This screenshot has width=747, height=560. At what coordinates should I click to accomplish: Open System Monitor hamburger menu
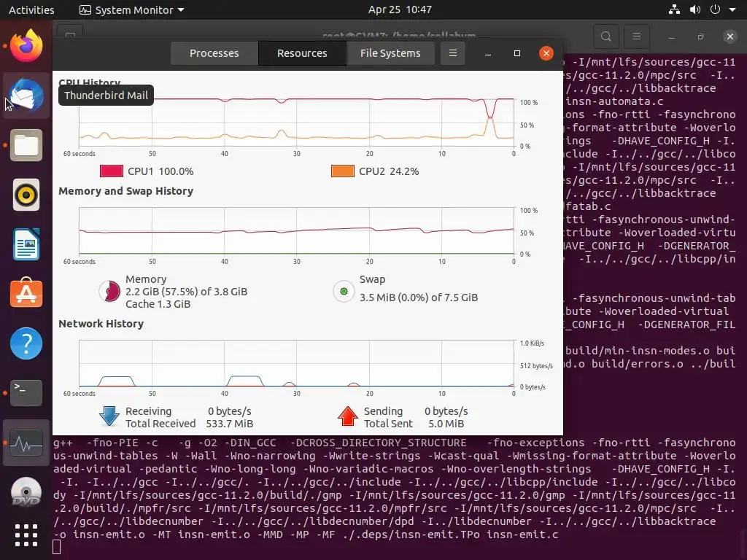click(x=453, y=53)
